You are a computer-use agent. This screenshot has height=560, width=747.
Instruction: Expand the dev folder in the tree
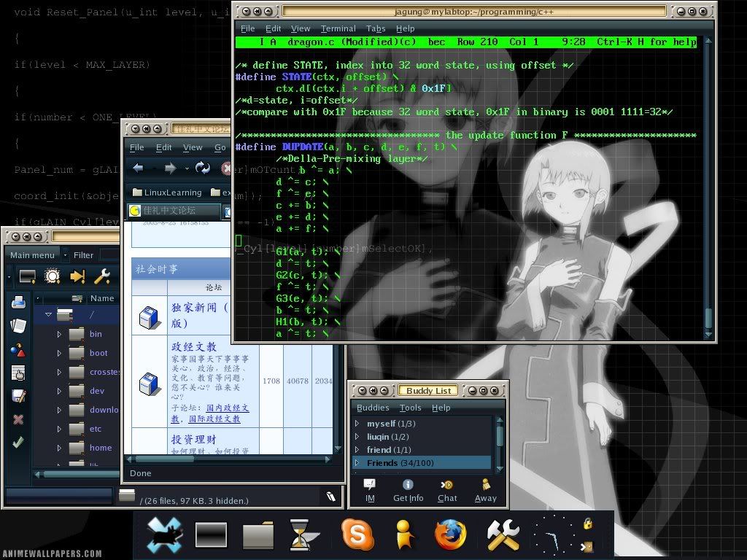click(x=59, y=391)
